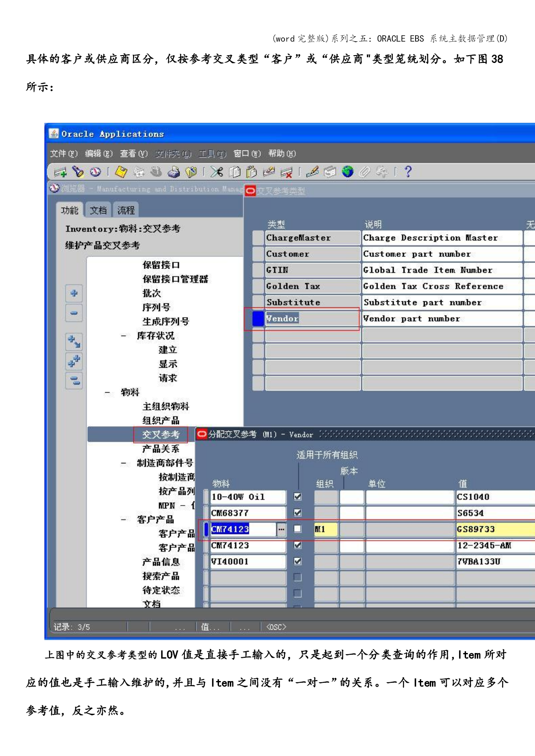
Task: Click the Vendor type field
Action: [313, 319]
